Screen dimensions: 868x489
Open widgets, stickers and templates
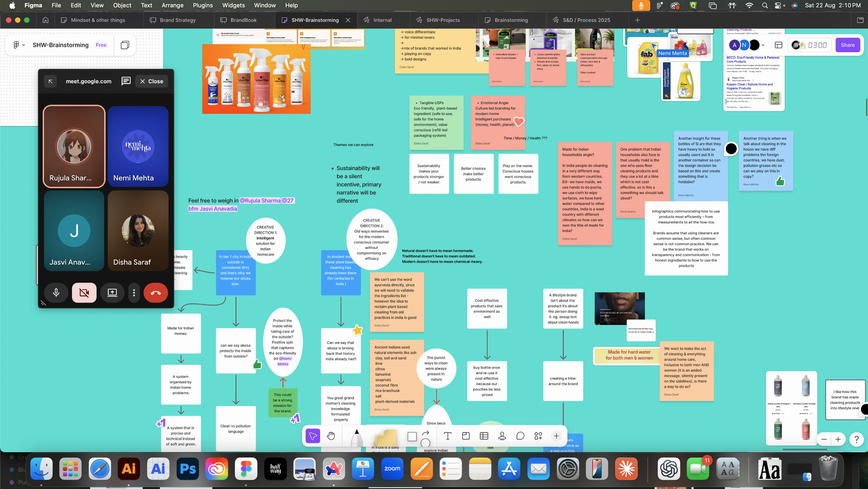click(538, 436)
